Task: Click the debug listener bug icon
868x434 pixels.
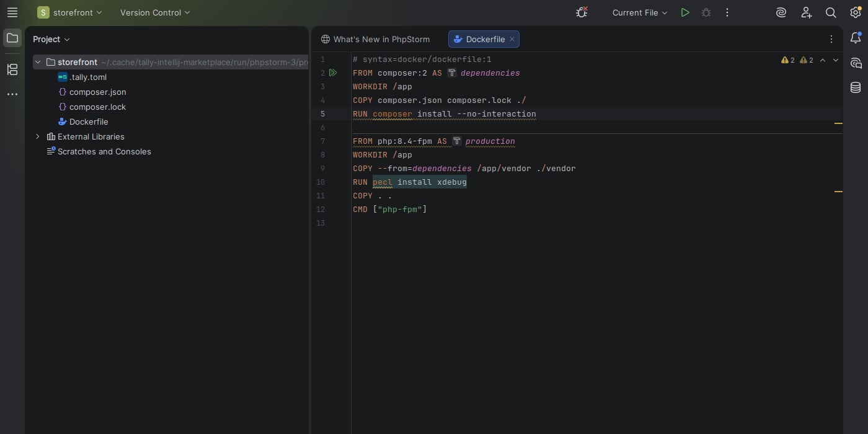Action: [582, 12]
